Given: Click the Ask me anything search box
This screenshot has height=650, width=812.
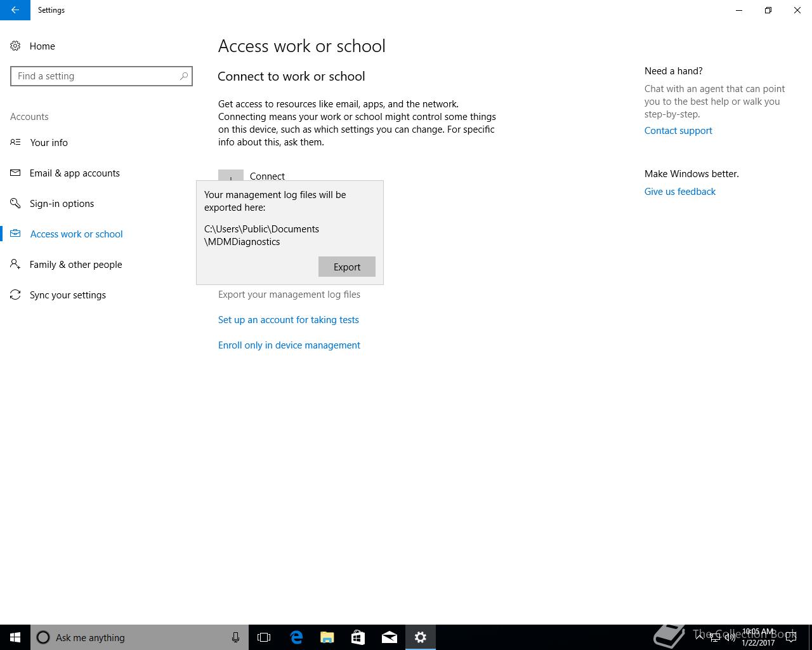Looking at the screenshot, I should [140, 637].
